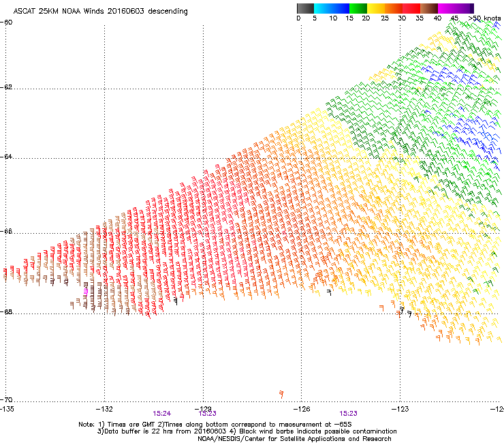This screenshot has height=443, width=504.
Task: Click the 15:23 time label between -126 and -123
Action: point(349,414)
